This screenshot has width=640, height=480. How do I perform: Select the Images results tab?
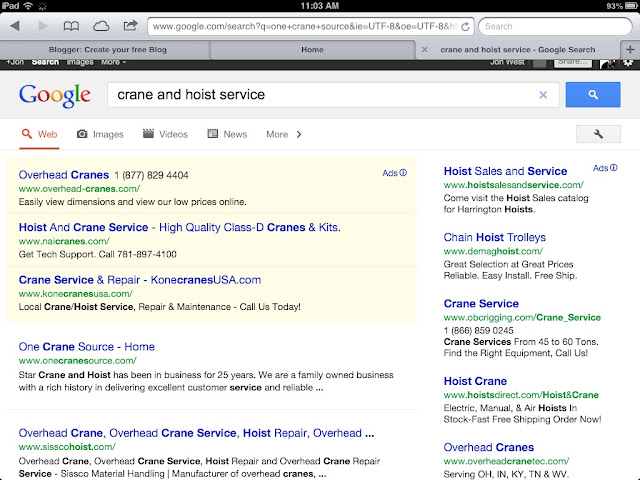click(x=100, y=134)
